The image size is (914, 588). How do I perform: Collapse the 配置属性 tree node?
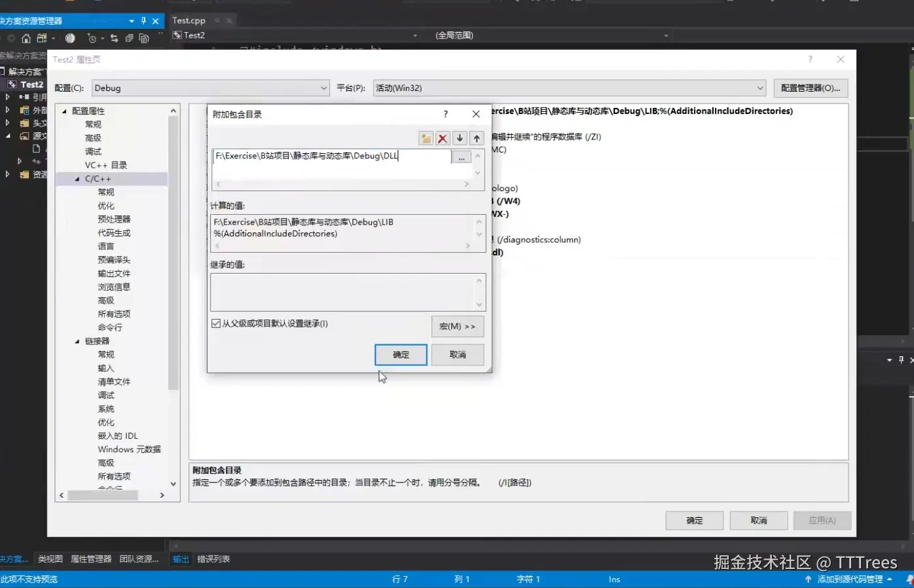click(64, 111)
